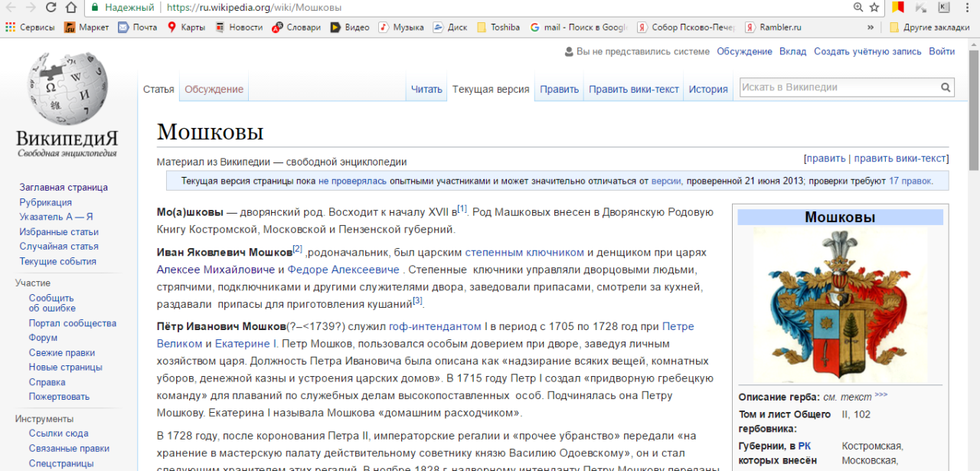Open the Вклад link in top bar
Image resolution: width=980 pixels, height=471 pixels.
pyautogui.click(x=792, y=51)
